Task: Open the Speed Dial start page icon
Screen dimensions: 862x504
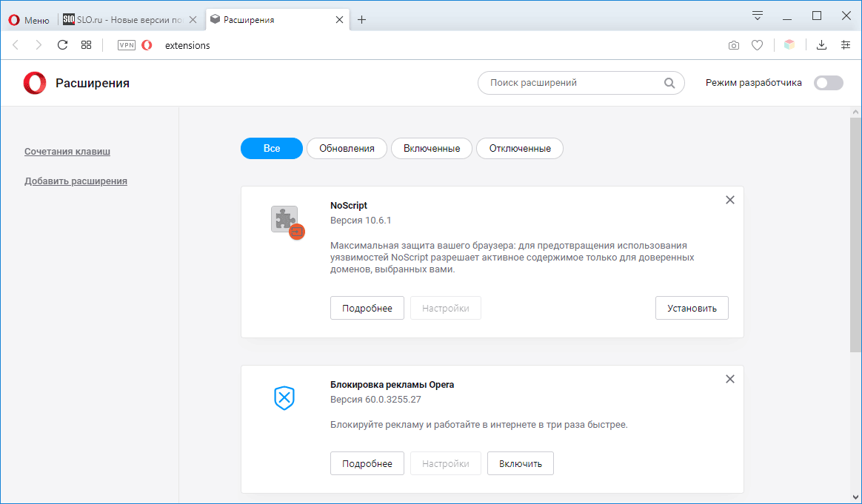Action: [x=87, y=45]
